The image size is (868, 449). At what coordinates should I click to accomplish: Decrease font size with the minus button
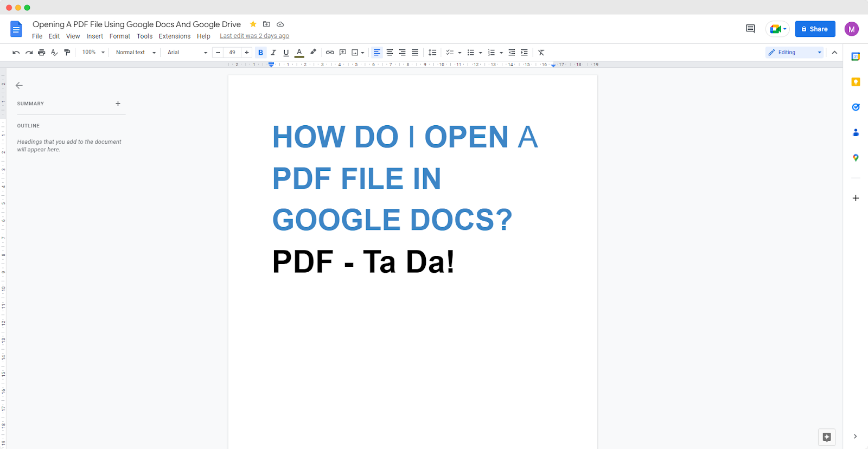coord(218,53)
